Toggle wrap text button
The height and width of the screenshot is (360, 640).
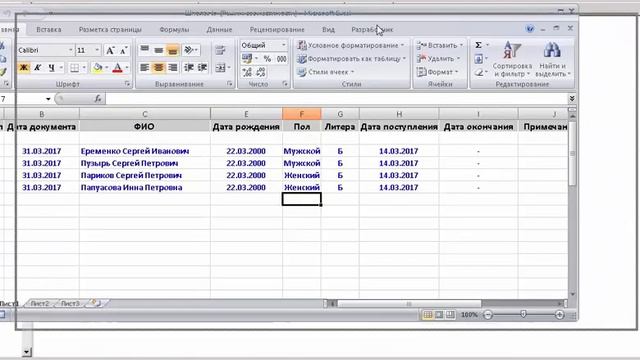tap(220, 50)
